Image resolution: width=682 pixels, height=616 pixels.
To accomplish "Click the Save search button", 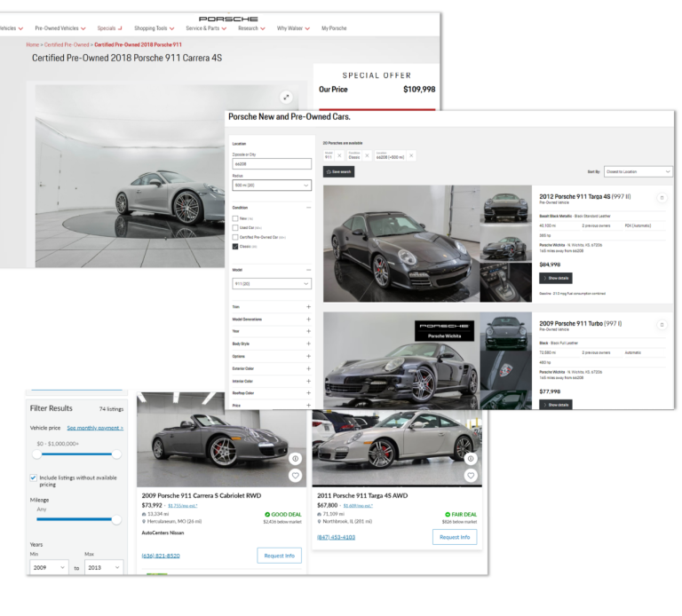I will pos(338,171).
